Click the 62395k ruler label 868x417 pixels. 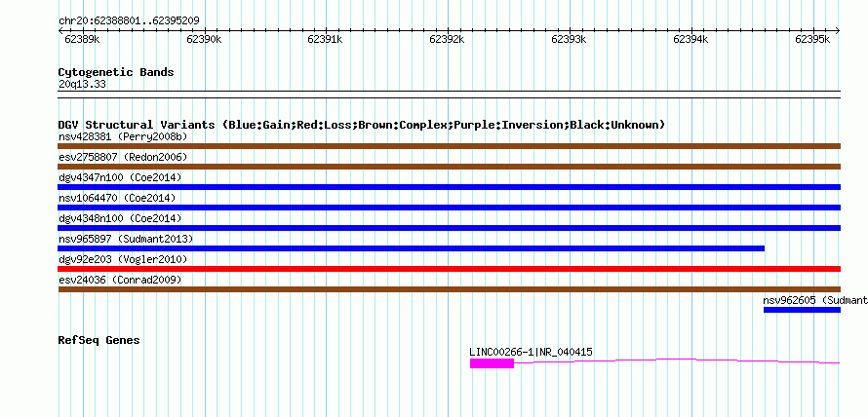(x=812, y=39)
